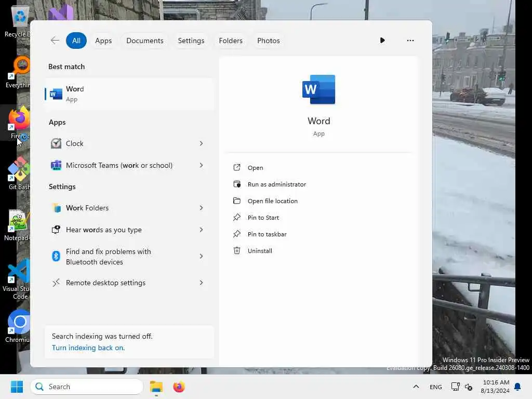Image resolution: width=532 pixels, height=399 pixels.
Task: Choose Run as administrator
Action: [276, 184]
